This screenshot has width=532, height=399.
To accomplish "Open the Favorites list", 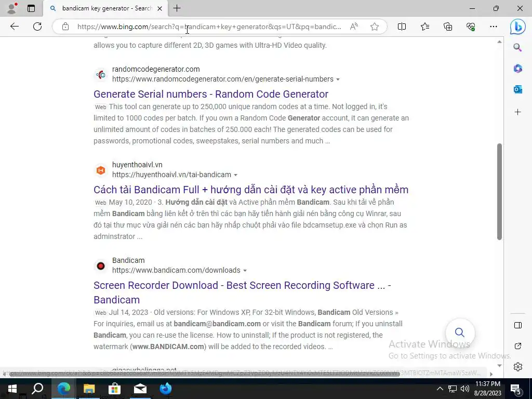I will pos(425,26).
